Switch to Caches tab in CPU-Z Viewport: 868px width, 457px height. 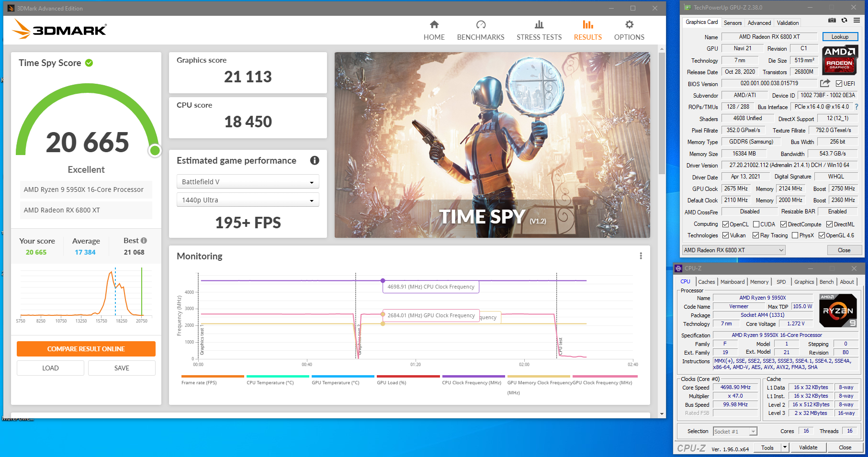point(706,282)
